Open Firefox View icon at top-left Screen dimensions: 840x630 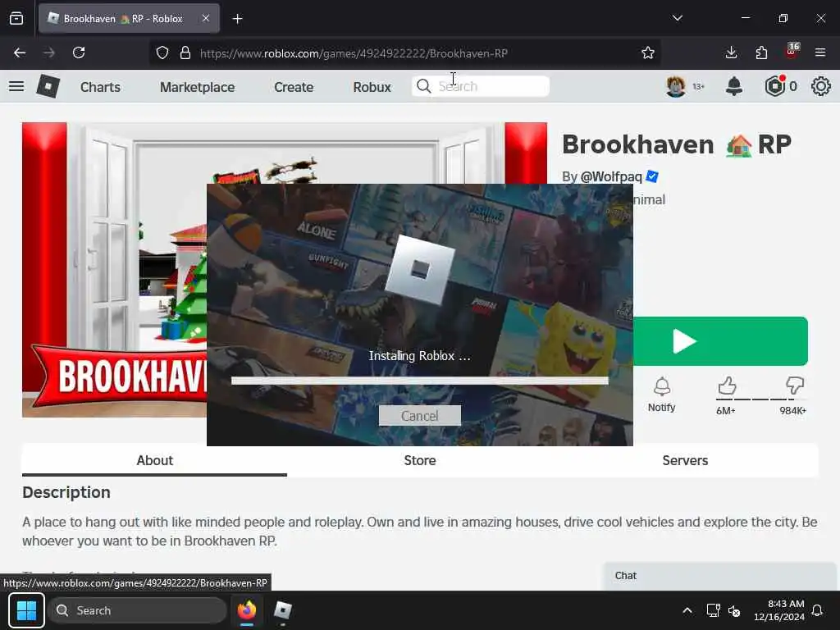click(16, 18)
